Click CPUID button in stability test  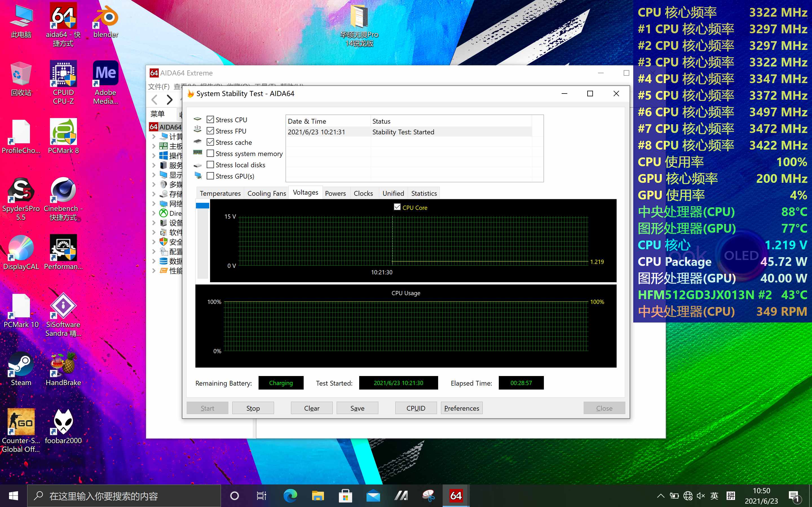click(415, 408)
